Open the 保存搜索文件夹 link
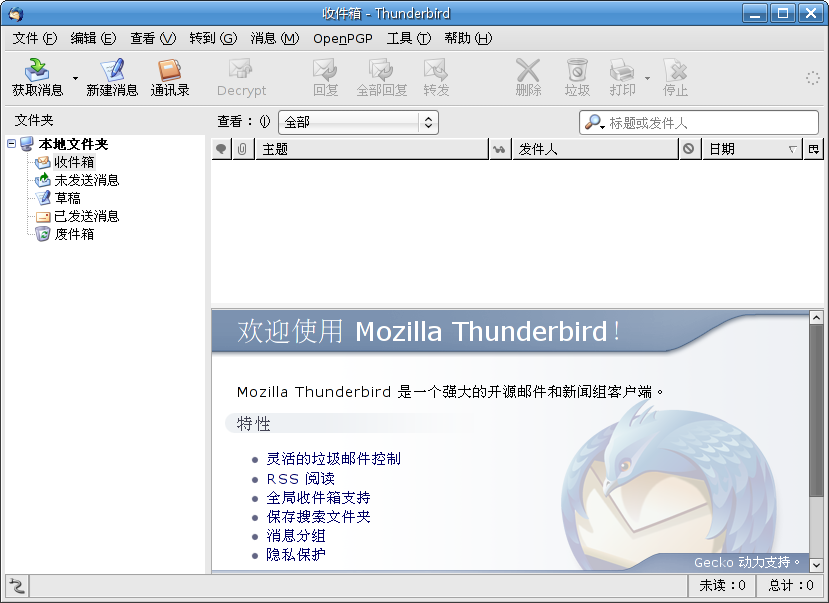 pyautogui.click(x=318, y=516)
